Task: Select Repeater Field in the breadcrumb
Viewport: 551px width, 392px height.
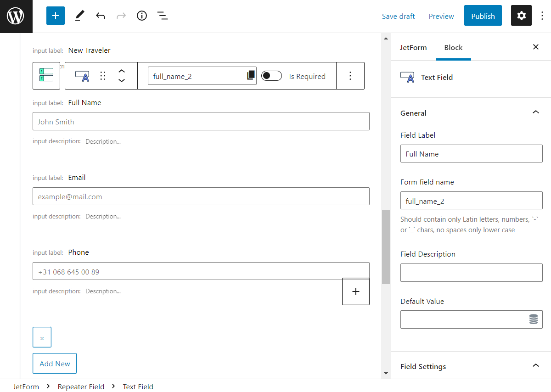Action: [81, 386]
